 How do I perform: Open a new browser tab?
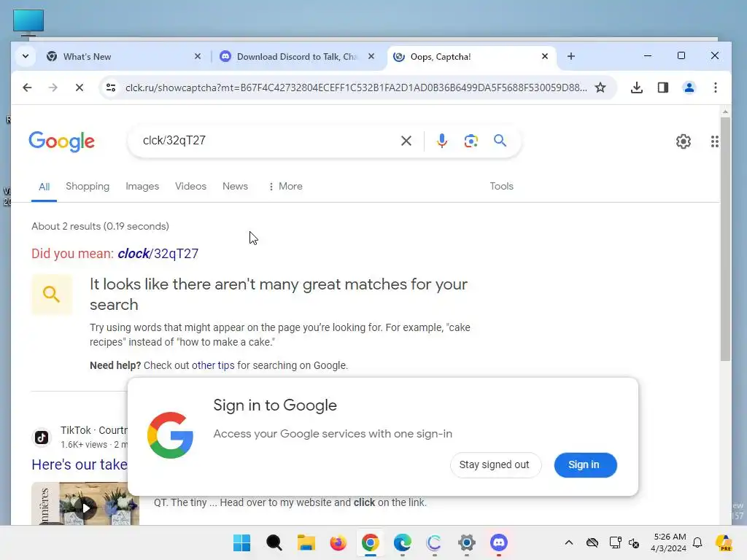coord(571,56)
